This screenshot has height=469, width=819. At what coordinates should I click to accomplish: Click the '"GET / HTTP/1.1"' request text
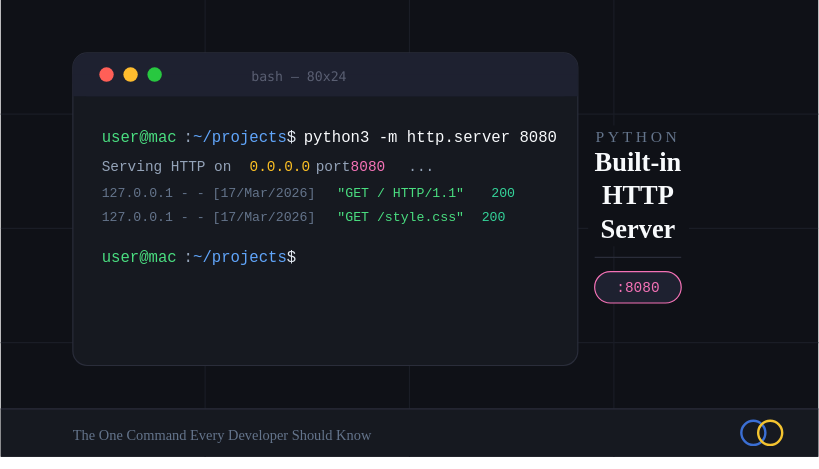[400, 193]
